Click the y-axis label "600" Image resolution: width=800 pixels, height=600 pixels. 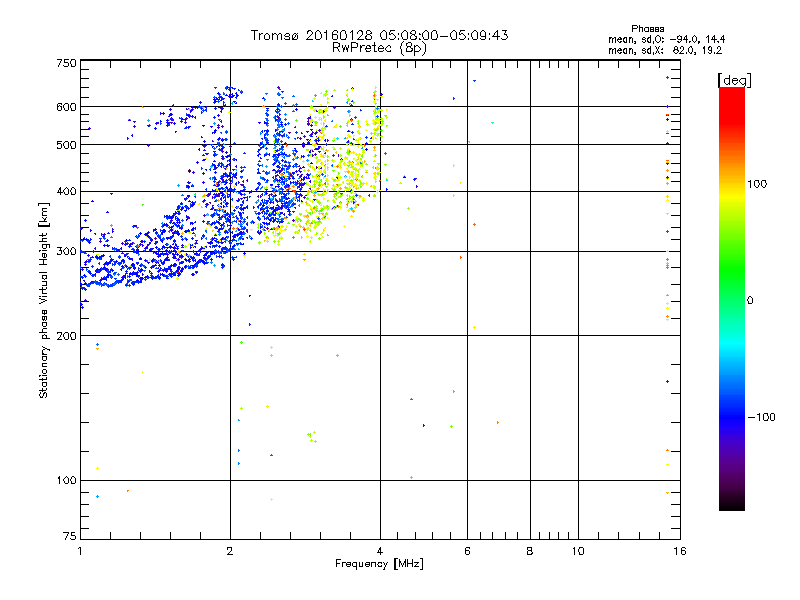click(x=66, y=107)
